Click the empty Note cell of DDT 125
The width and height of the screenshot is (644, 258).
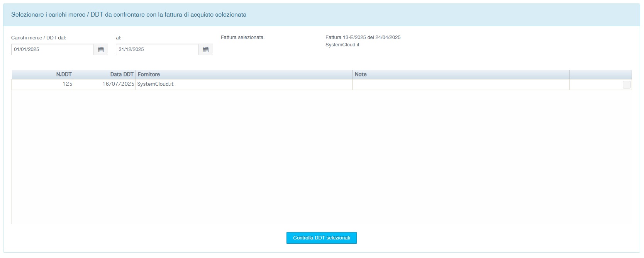coord(461,84)
